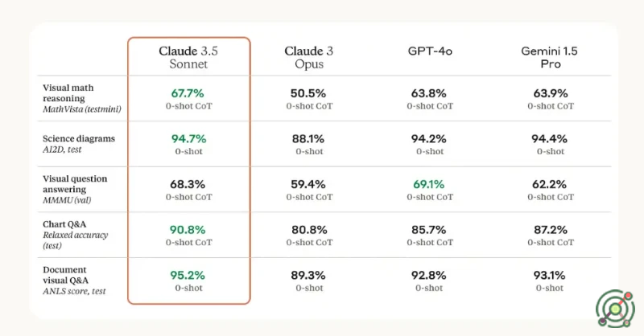This screenshot has height=336, width=644.
Task: Select the Claude 3.5 Sonnet column header
Action: coord(188,57)
